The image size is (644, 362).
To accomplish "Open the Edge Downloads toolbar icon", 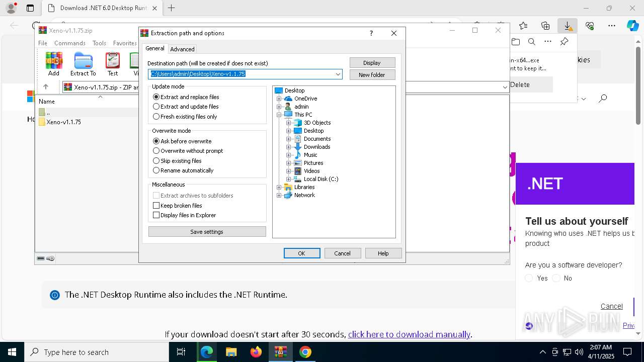I will 567,26.
